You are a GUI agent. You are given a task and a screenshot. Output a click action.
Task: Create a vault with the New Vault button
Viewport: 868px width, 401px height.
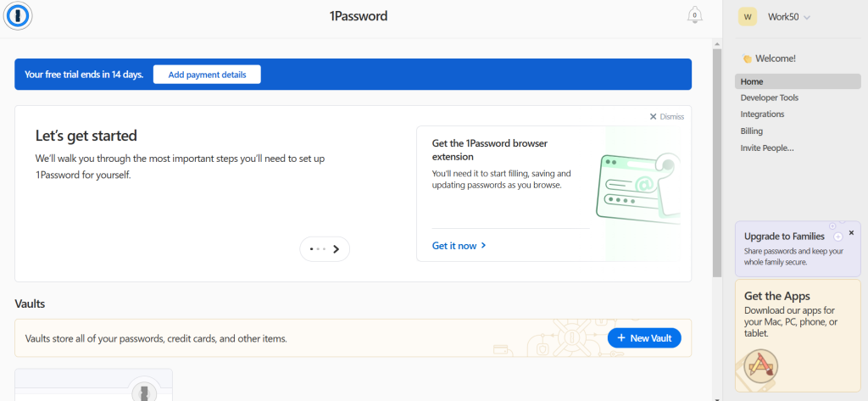[644, 338]
